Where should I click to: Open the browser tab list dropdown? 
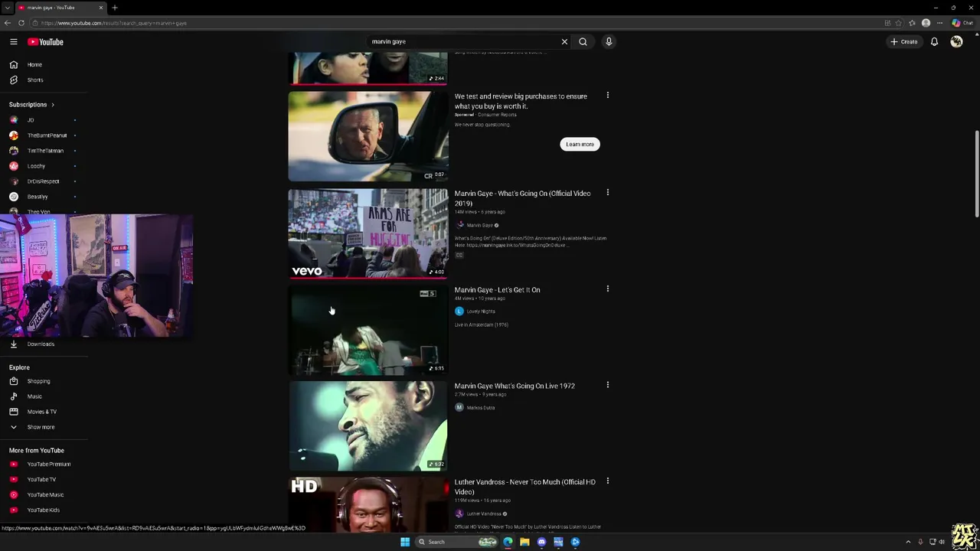pyautogui.click(x=7, y=8)
